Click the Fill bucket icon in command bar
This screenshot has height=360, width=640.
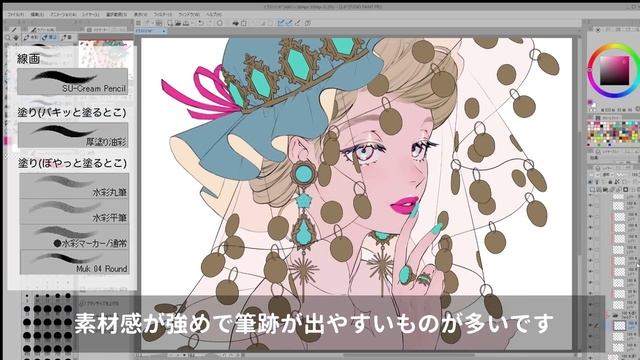tap(236, 23)
